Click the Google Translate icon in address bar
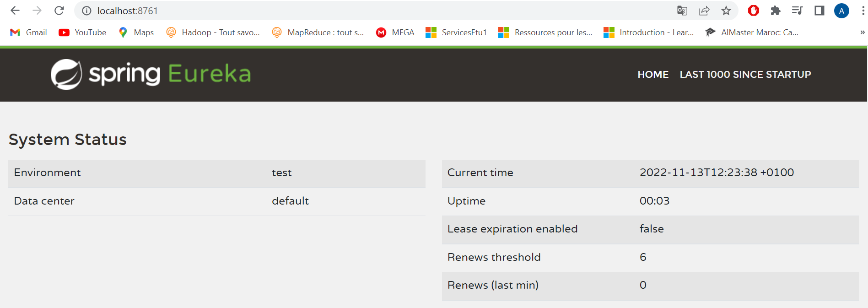This screenshot has width=868, height=308. 681,11
